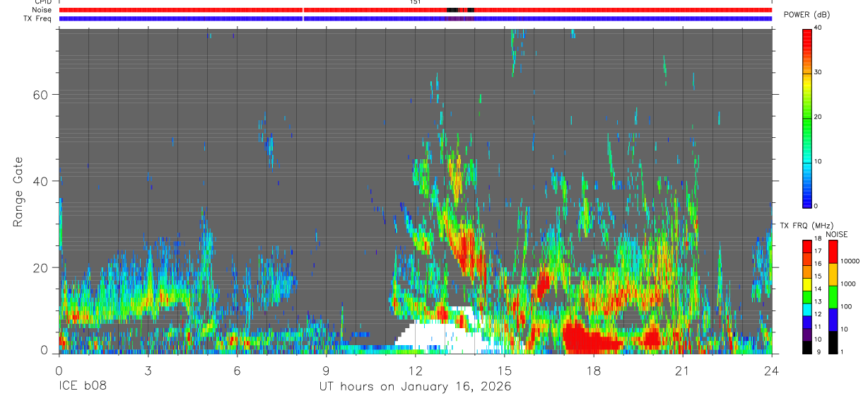
Task: Pick the cyan 12–13 MHz swatch
Action: 807,310
